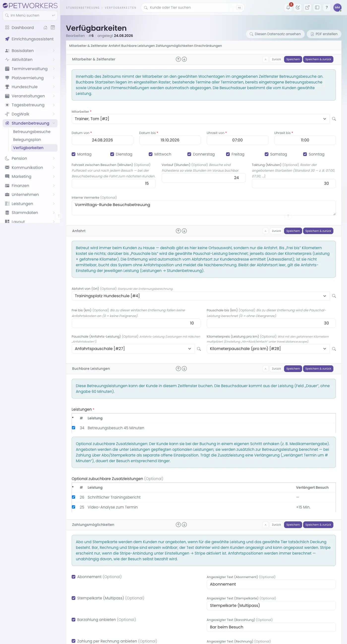
Task: Click the Interne Vermerke text area
Action: coord(203,208)
